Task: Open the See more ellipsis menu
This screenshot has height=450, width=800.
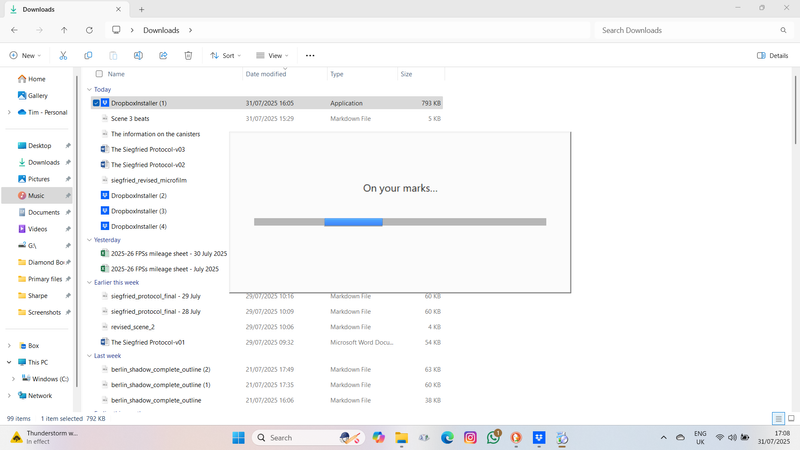Action: (310, 56)
